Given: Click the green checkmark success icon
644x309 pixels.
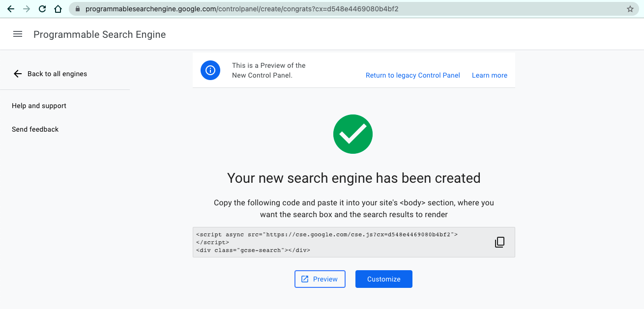Looking at the screenshot, I should pyautogui.click(x=352, y=134).
